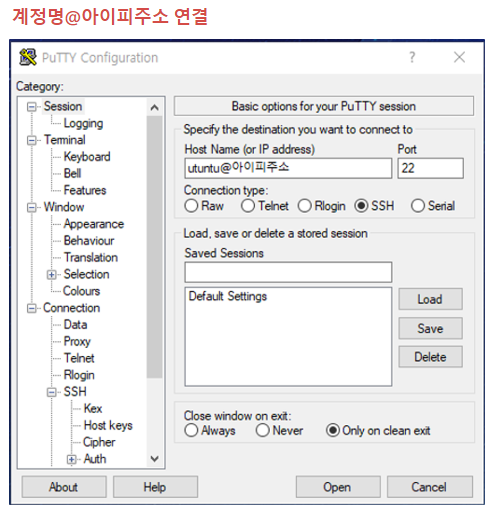Focus the Host Name input field

coord(288,168)
